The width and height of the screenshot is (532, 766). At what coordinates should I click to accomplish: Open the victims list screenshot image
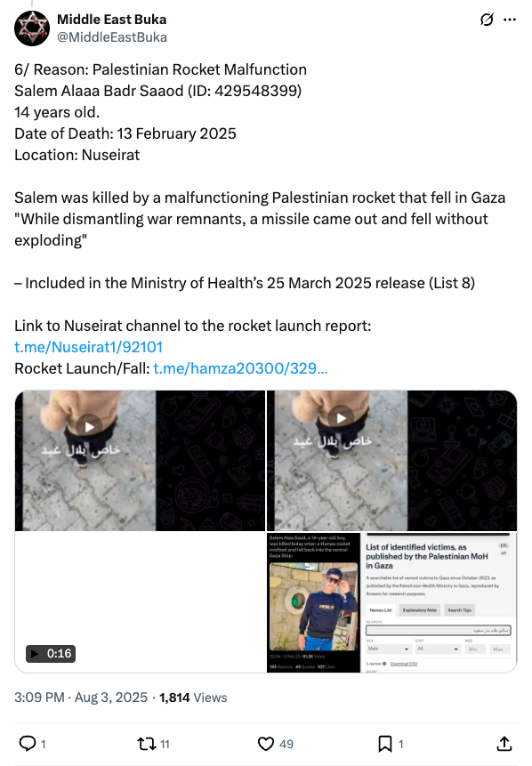coord(439,603)
